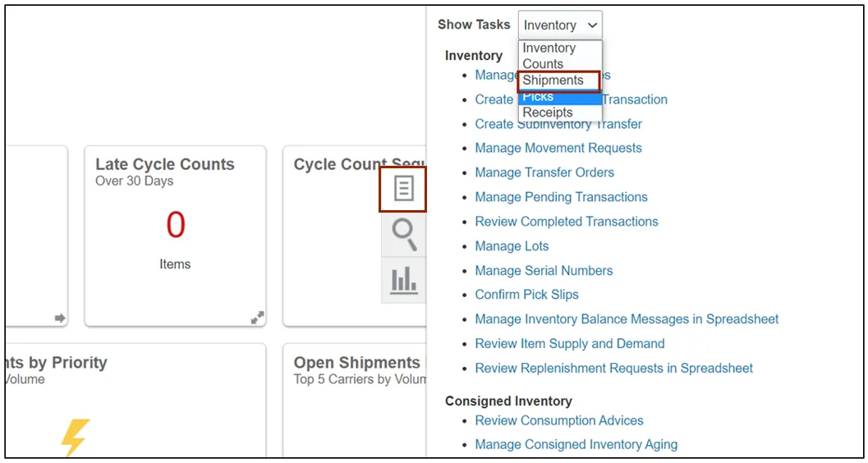Click Review Item Supply and Demand
The image size is (868, 463).
click(570, 344)
